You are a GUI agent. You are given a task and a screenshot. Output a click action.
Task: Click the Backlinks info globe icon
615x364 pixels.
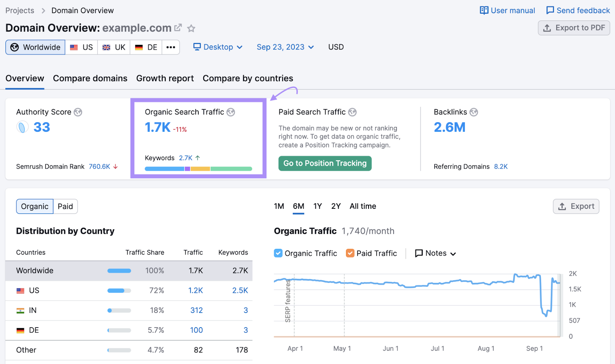(x=474, y=112)
